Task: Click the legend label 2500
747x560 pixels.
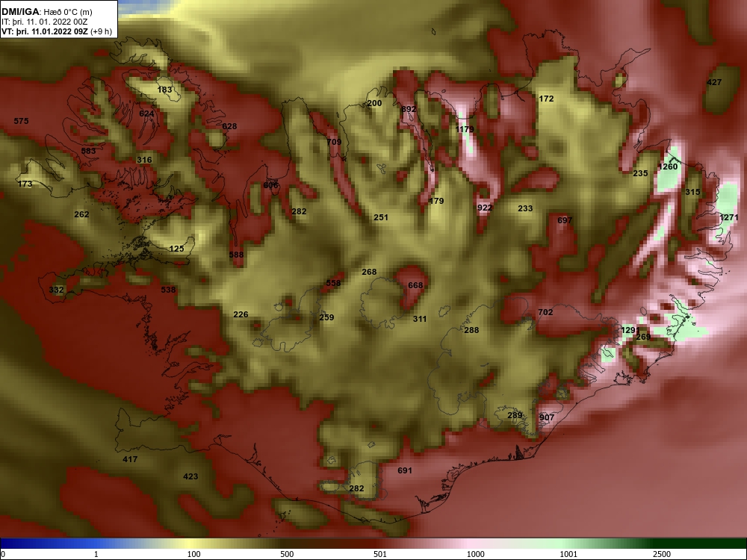Action: pyautogui.click(x=662, y=554)
